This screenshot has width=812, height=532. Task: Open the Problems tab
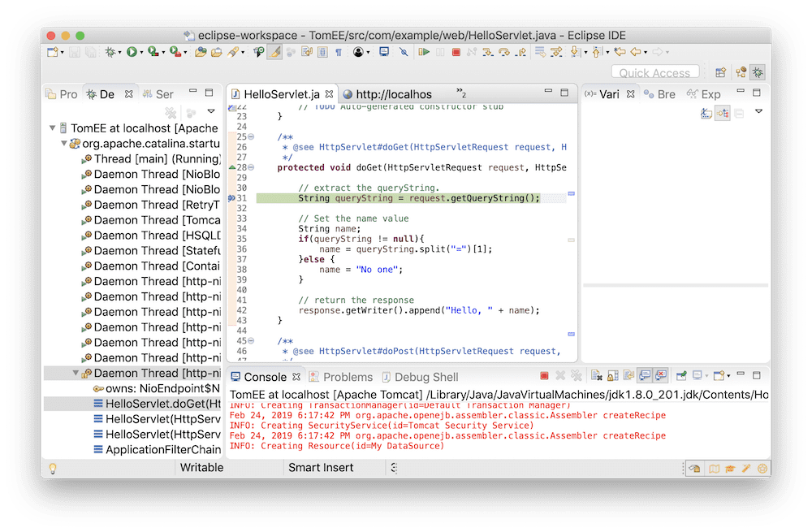click(341, 377)
